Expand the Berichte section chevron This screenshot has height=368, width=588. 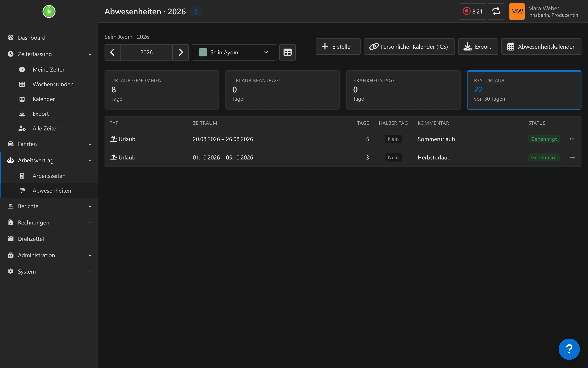pyautogui.click(x=90, y=206)
